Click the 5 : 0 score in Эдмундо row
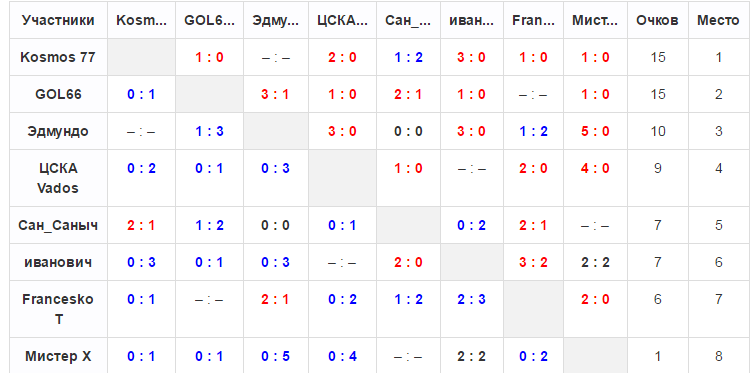The image size is (756, 373). click(595, 132)
